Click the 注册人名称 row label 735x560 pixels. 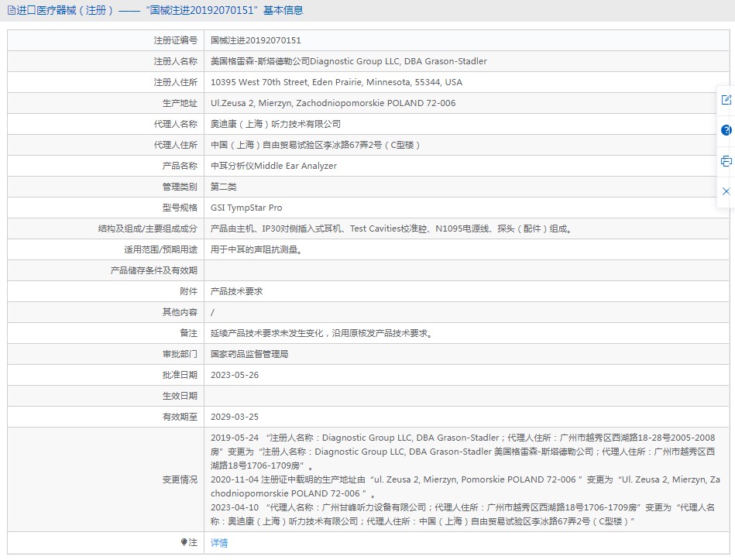[x=175, y=61]
